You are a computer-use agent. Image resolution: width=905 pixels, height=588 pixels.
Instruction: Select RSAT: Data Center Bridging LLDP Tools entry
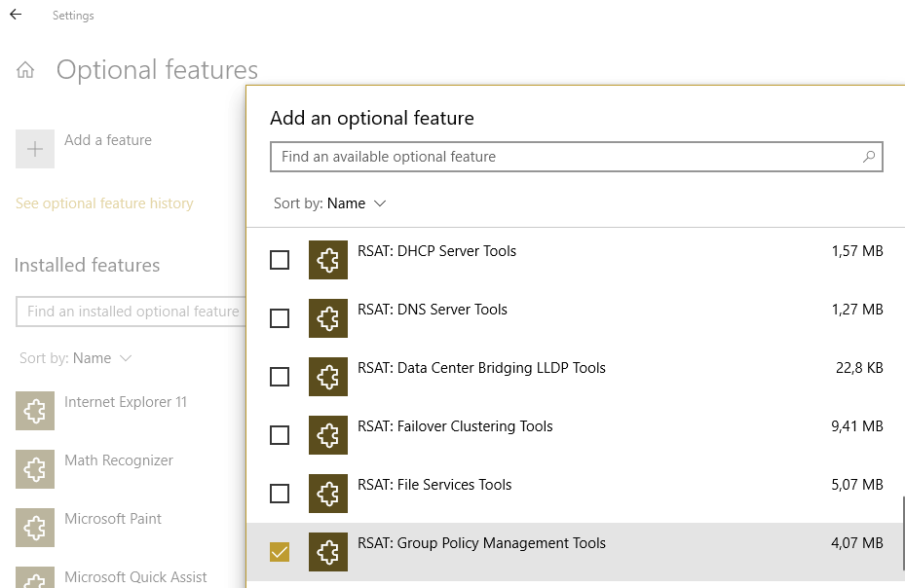[481, 368]
